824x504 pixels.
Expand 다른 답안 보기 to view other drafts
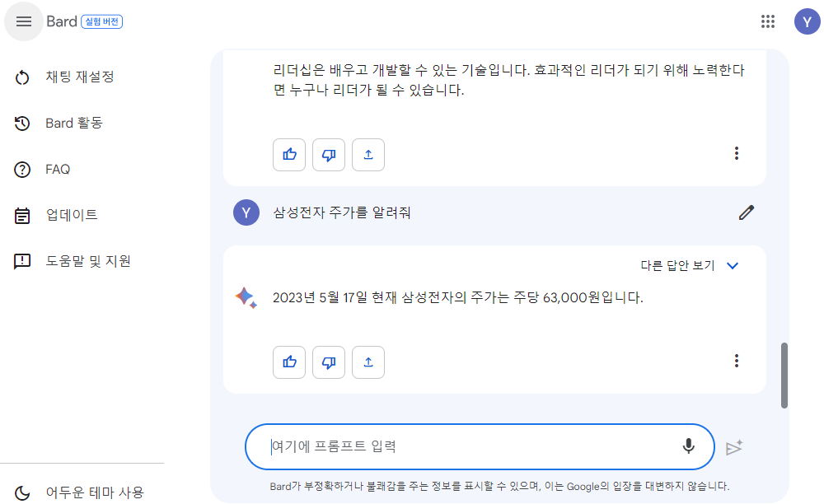(x=691, y=265)
